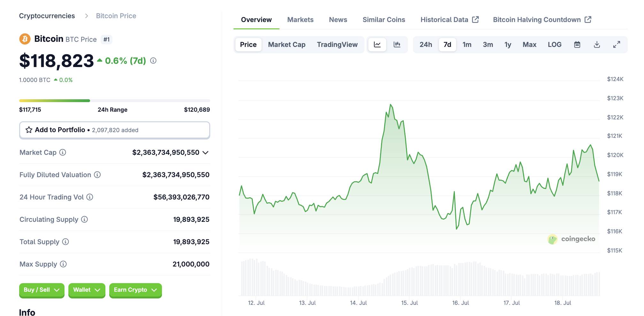Select the 3m time range
This screenshot has width=644, height=316.
tap(488, 45)
